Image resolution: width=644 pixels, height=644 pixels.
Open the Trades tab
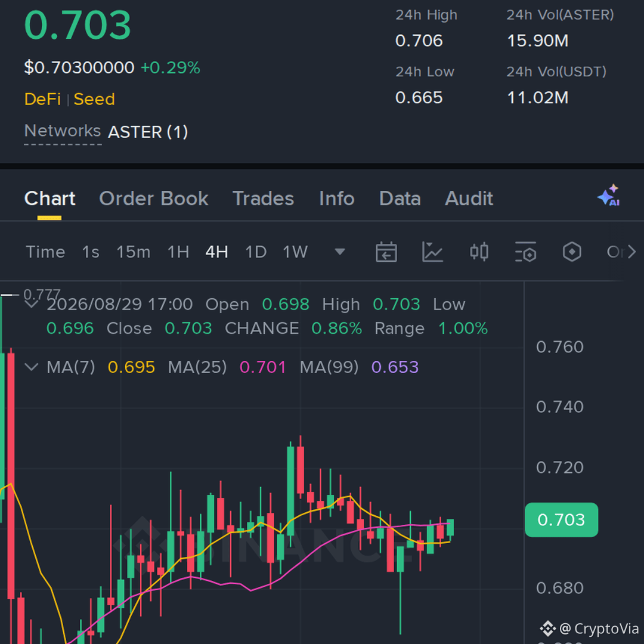click(264, 199)
